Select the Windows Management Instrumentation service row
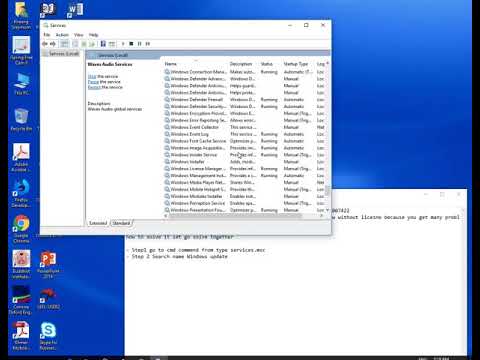Image resolution: width=480 pixels, height=360 pixels. [x=244, y=176]
